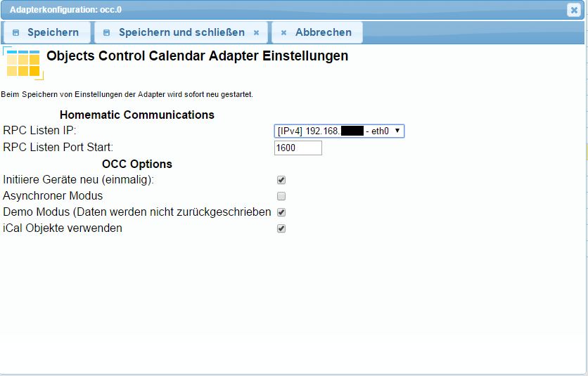Image resolution: width=588 pixels, height=376 pixels.
Task: Click the Homematic Communications section heading
Action: (x=137, y=115)
